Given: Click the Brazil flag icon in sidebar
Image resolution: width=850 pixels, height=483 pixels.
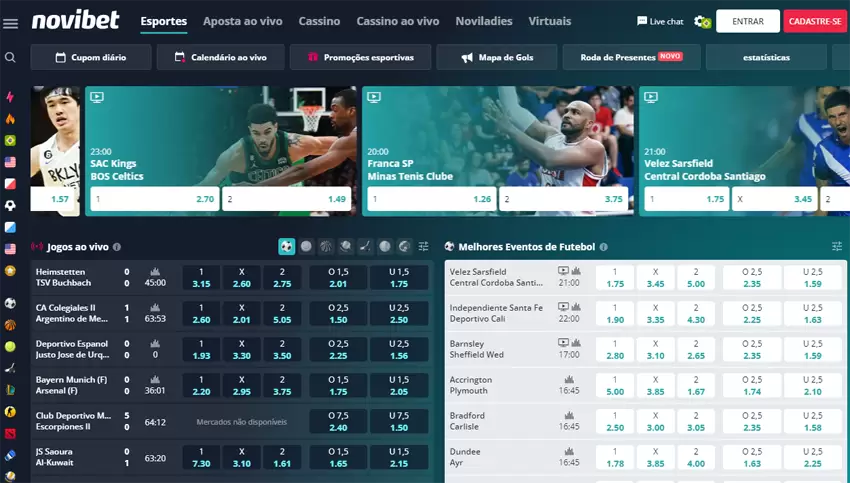Looking at the screenshot, I should tap(10, 141).
